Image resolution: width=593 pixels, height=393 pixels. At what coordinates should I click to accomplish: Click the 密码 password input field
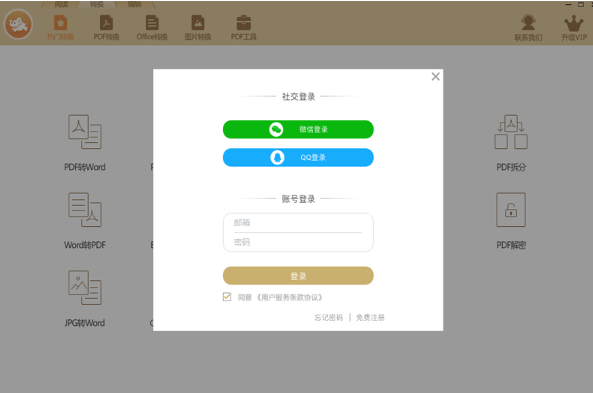coord(298,242)
